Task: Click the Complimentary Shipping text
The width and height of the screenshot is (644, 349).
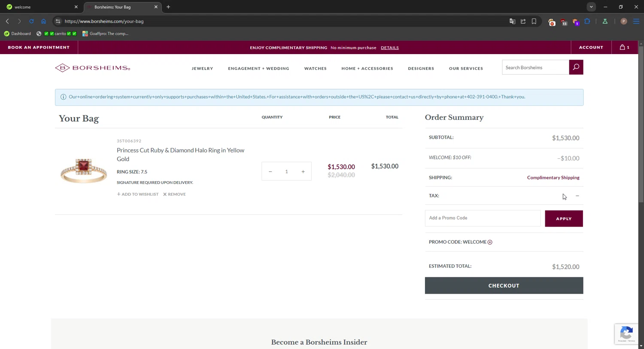Action: [553, 178]
